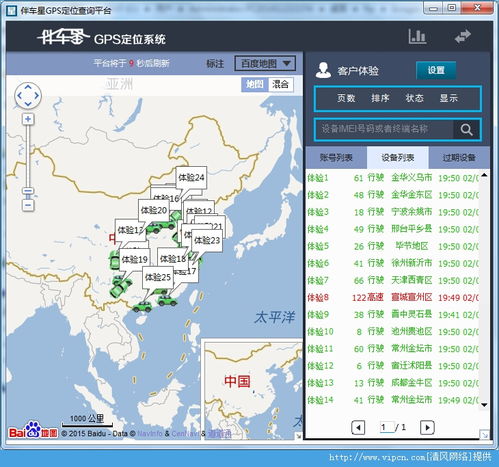Image resolution: width=499 pixels, height=467 pixels.
Task: Zoom out with the minus button
Action: click(x=28, y=205)
